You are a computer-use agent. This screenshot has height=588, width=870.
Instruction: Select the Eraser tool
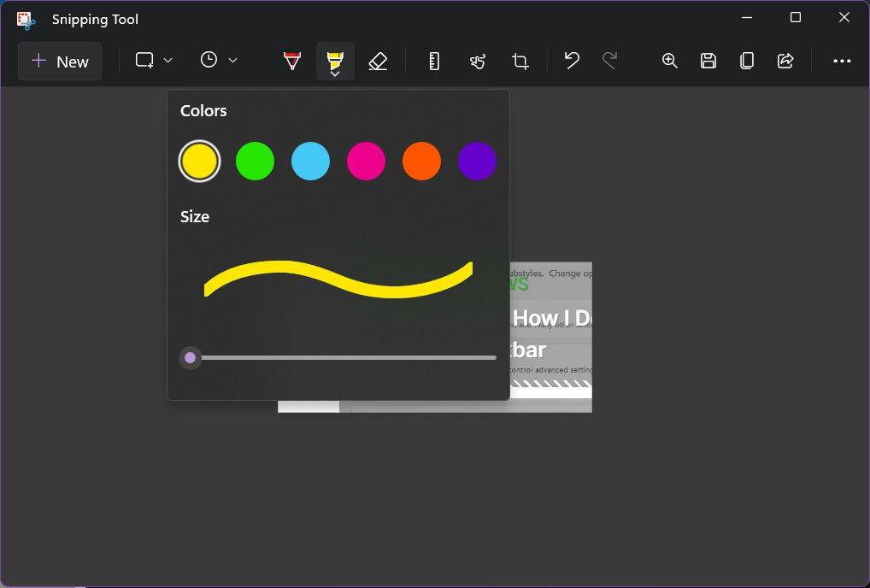[x=378, y=61]
